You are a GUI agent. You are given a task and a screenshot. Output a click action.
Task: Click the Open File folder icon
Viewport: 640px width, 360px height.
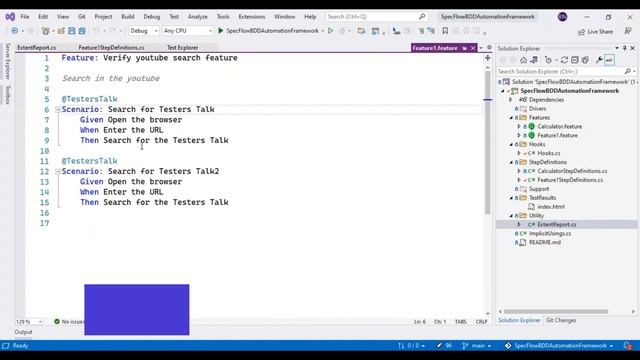point(61,31)
